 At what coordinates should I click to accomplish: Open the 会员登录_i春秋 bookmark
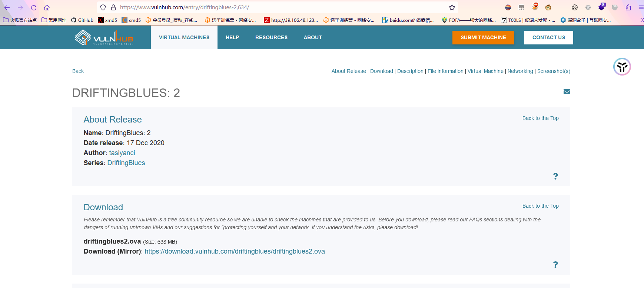click(x=171, y=20)
